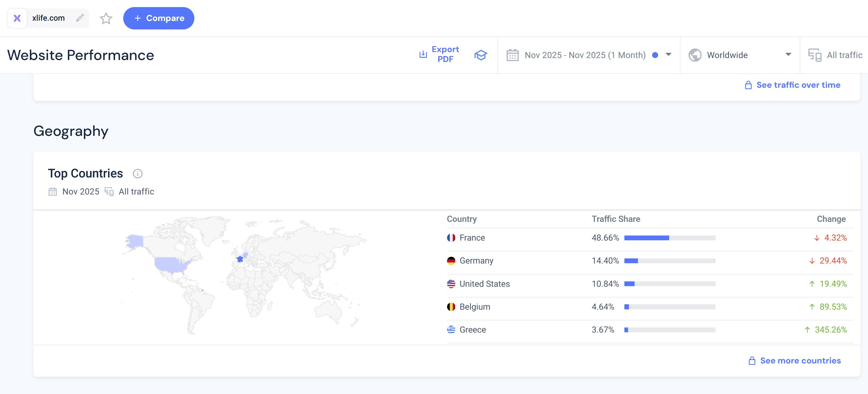868x394 pixels.
Task: Select the Germany row in country table
Action: click(476, 261)
